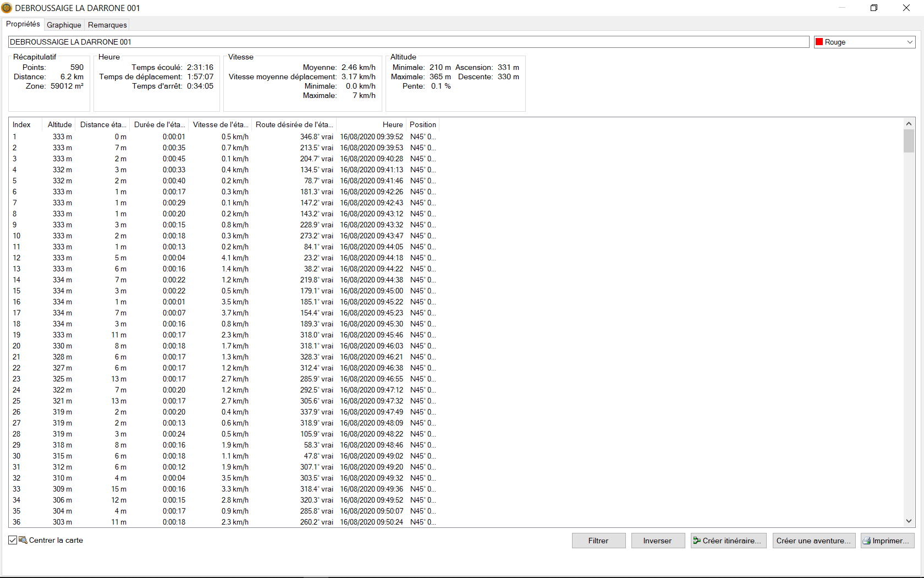Sort by Heure column header
924x578 pixels.
[x=371, y=124]
